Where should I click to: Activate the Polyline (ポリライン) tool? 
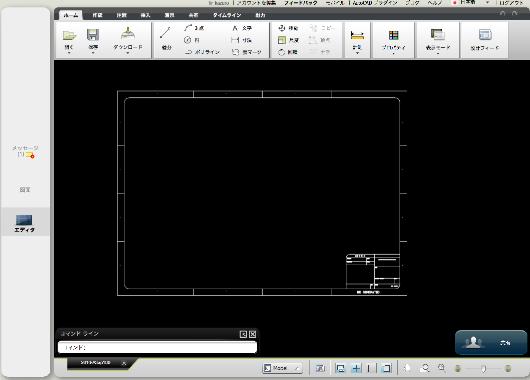coord(202,52)
